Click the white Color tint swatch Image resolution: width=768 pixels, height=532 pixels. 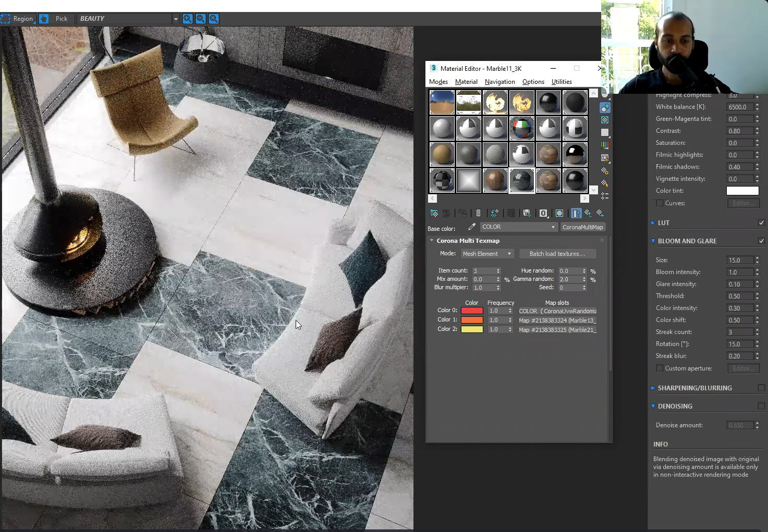point(742,191)
